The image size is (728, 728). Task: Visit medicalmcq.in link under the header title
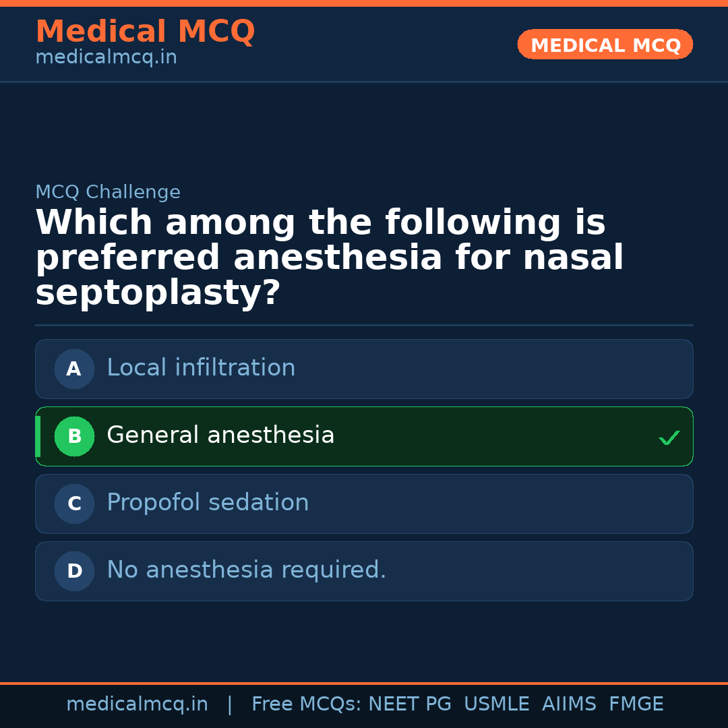(106, 58)
